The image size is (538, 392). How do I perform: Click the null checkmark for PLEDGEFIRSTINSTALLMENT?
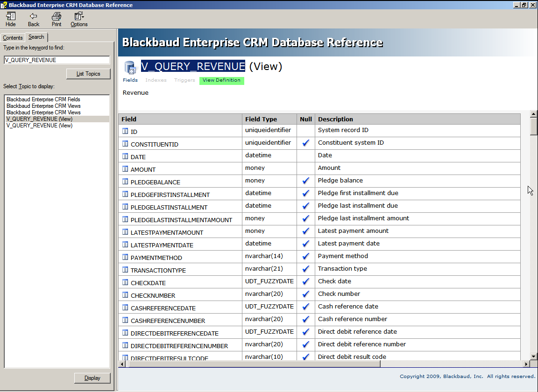pos(306,193)
